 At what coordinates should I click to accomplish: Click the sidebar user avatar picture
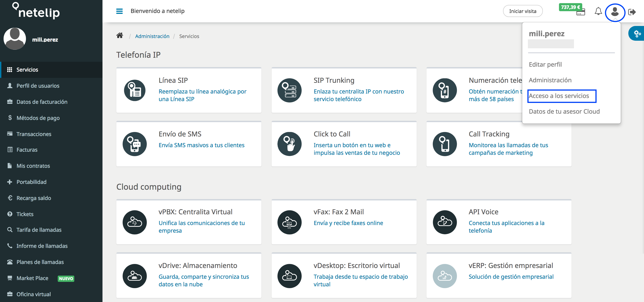[15, 39]
